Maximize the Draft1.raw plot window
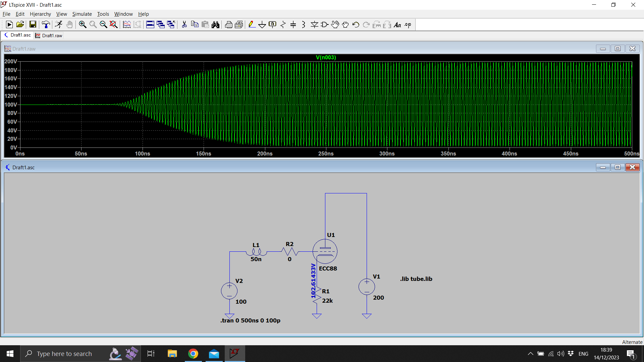The height and width of the screenshot is (362, 644). coord(618,49)
